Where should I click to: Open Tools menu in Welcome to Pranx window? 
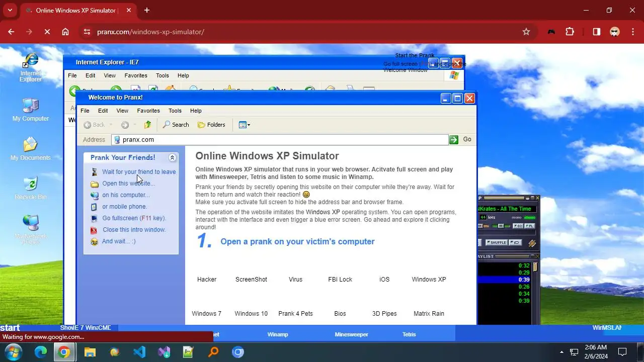click(175, 111)
